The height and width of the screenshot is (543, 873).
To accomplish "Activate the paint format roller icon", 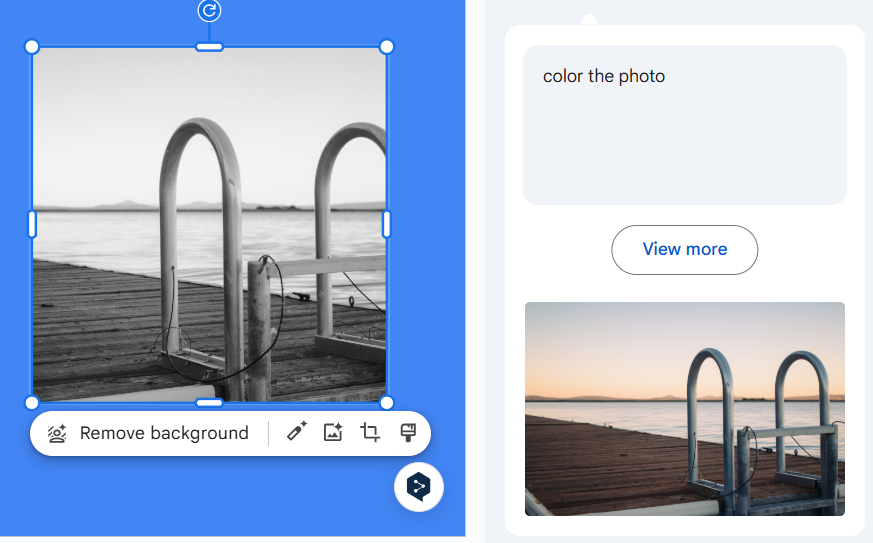I will pos(407,433).
